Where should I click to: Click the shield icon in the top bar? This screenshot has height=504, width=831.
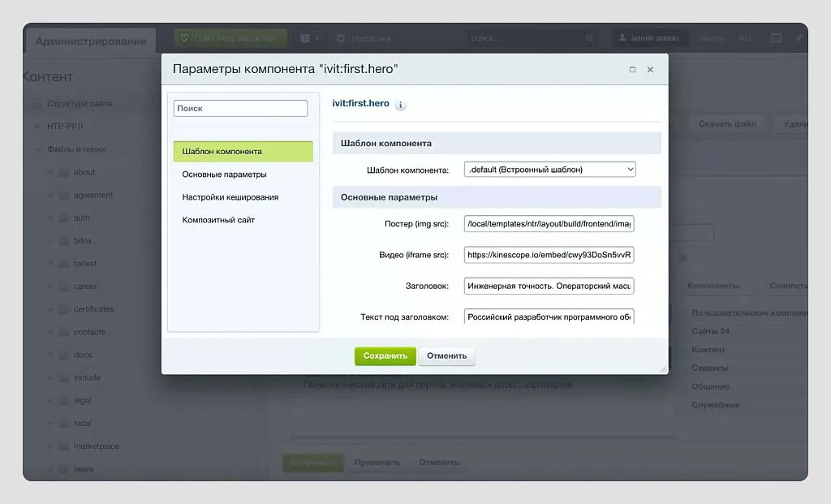coord(184,38)
